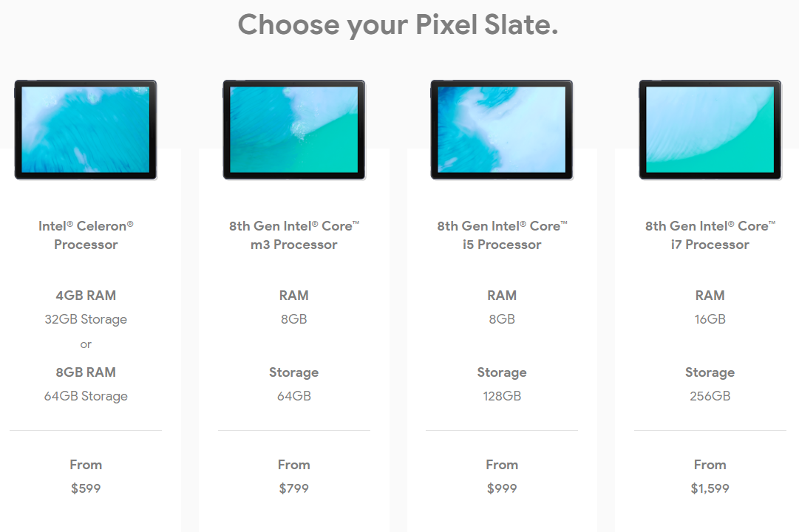Select the $799 starting price
The image size is (799, 532).
click(x=294, y=488)
